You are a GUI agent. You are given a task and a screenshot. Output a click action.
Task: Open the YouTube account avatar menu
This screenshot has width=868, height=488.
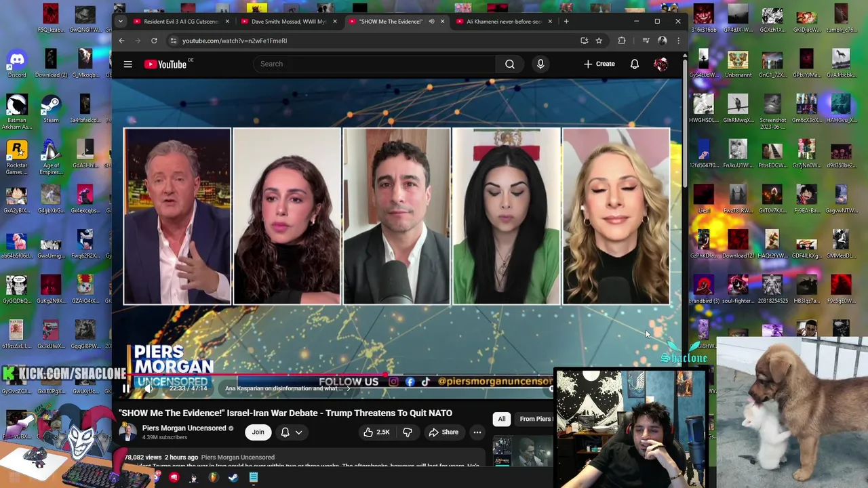(x=660, y=64)
